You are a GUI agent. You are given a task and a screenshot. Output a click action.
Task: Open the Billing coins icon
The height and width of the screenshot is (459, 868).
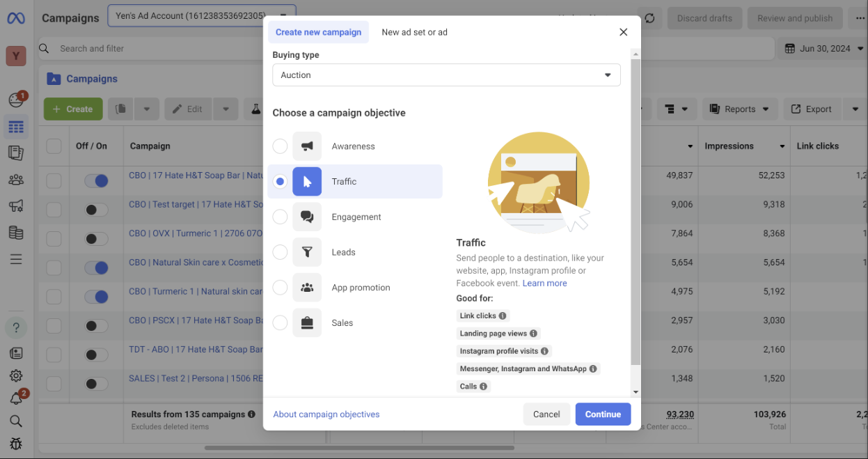(x=15, y=233)
